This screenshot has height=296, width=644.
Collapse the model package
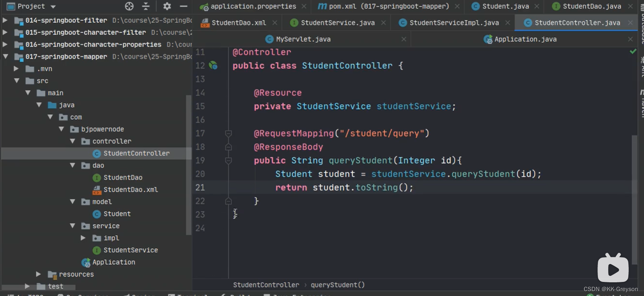pos(72,202)
